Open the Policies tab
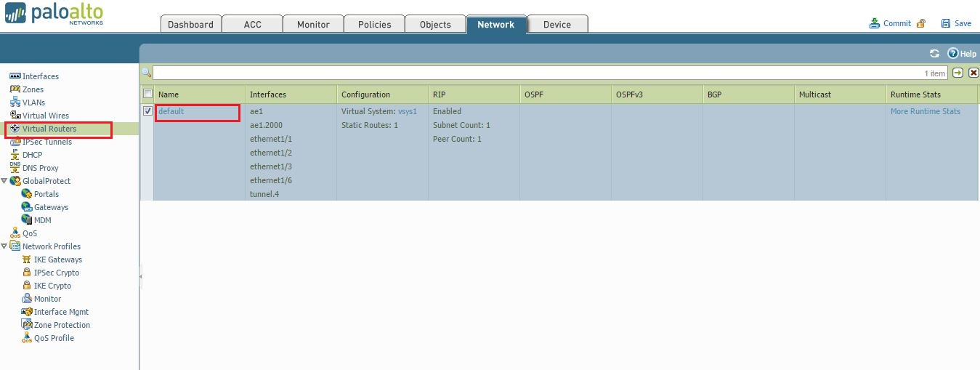The width and height of the screenshot is (980, 370). (x=374, y=24)
